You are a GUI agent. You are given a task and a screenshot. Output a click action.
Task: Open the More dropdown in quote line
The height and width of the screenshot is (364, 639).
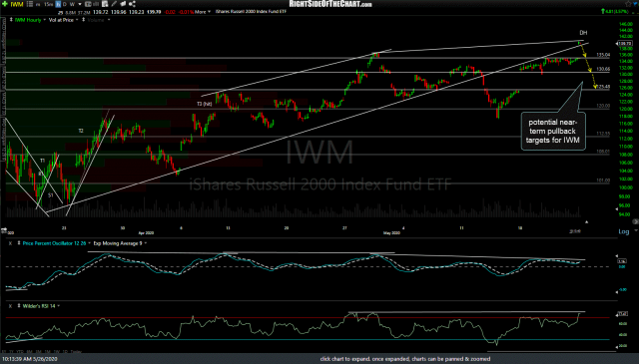[203, 12]
